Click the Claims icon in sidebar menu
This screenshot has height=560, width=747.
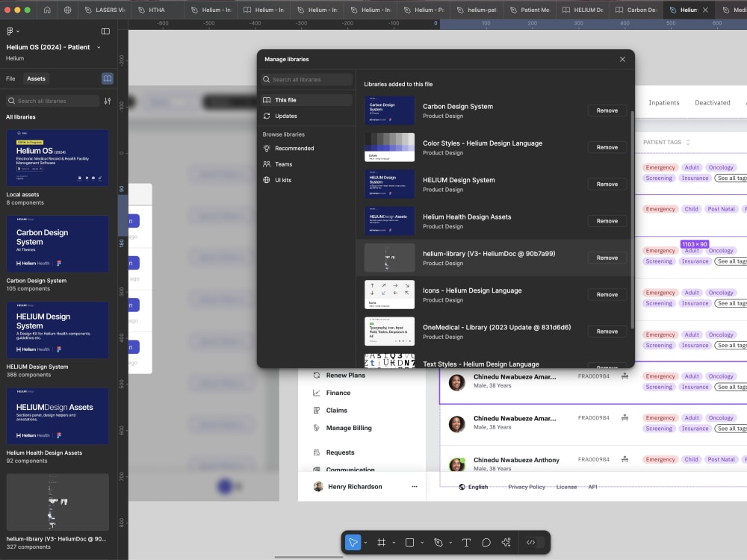(x=316, y=411)
